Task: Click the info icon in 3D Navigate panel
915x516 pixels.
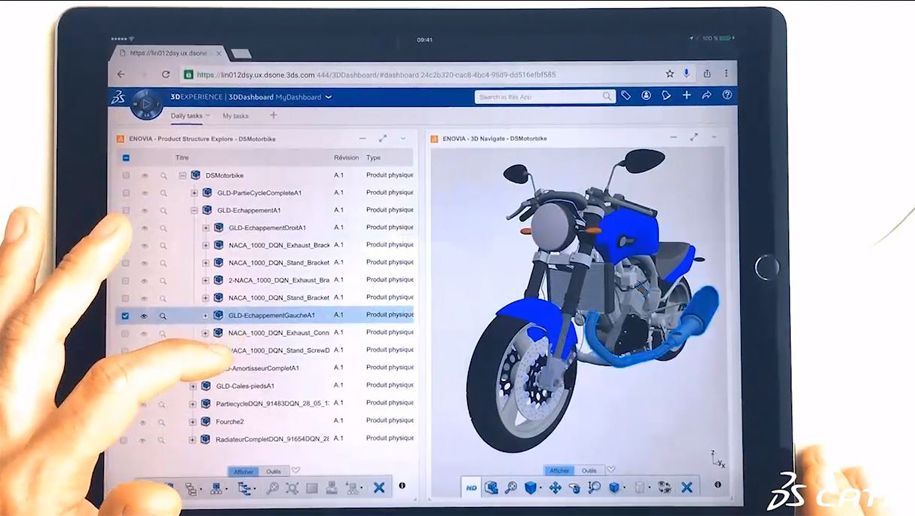Action: (x=718, y=484)
